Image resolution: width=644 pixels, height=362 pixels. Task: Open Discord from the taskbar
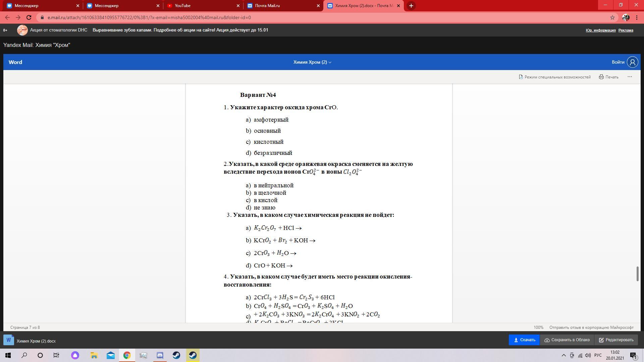[160, 355]
